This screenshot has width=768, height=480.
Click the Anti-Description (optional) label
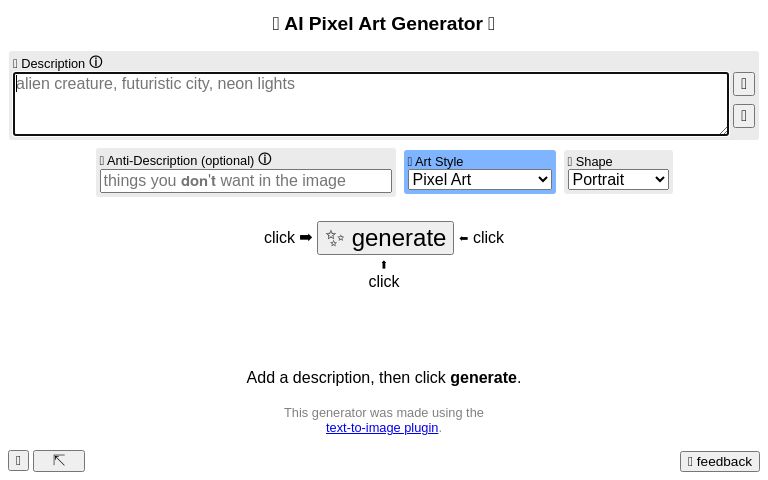click(x=180, y=160)
